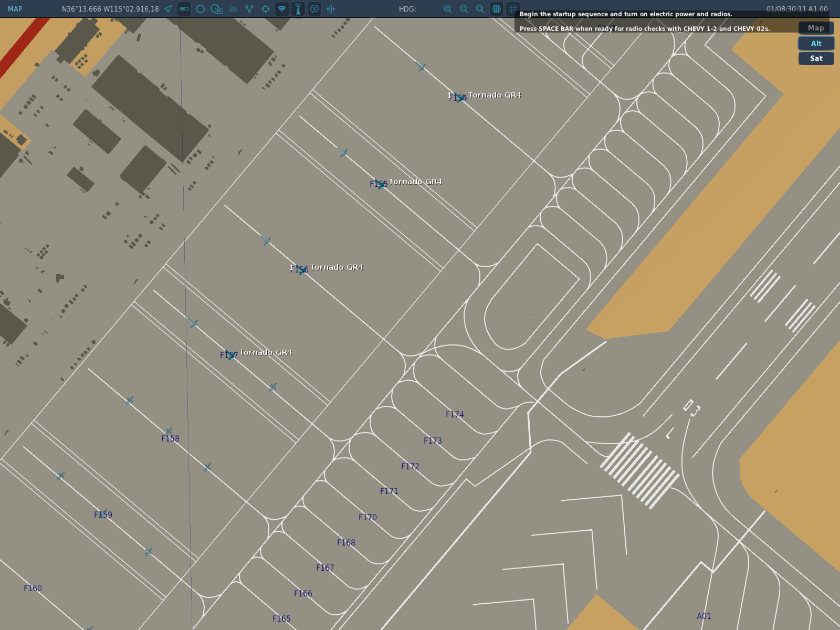
Task: Click the N36°13.666 W115°02.916 coordinates readout
Action: (110, 9)
